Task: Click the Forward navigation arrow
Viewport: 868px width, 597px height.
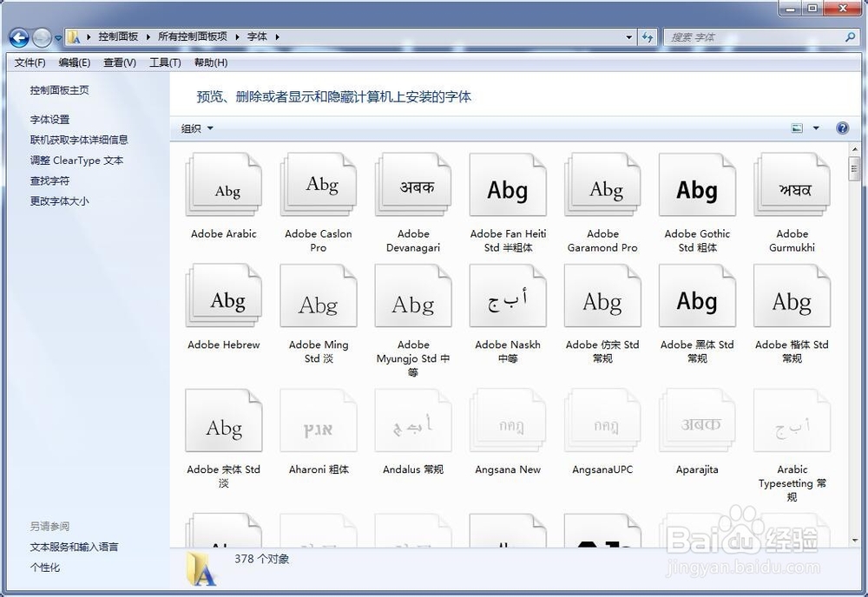Action: (x=42, y=37)
